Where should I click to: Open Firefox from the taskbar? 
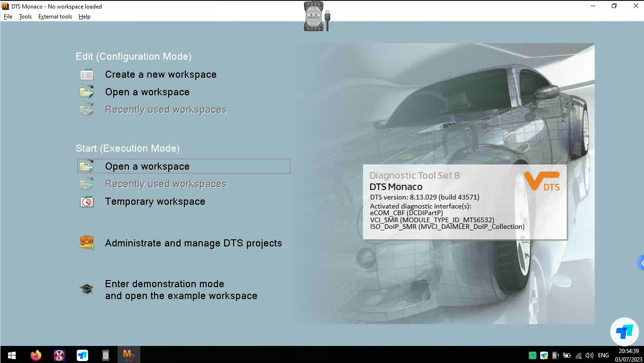click(x=36, y=355)
